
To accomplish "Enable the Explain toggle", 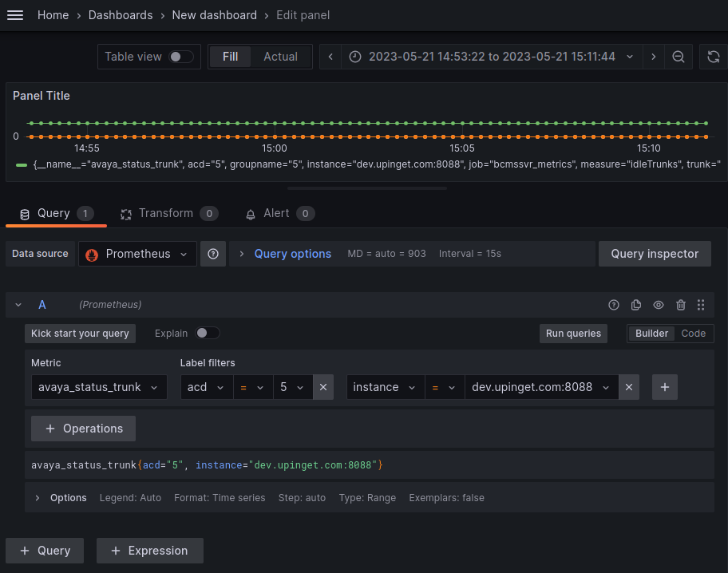I will (x=208, y=333).
